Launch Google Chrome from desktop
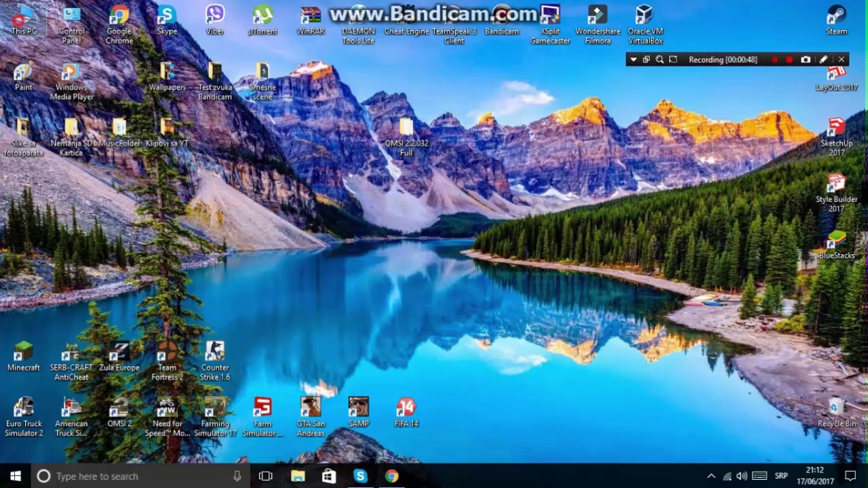Viewport: 868px width, 488px height. [119, 26]
